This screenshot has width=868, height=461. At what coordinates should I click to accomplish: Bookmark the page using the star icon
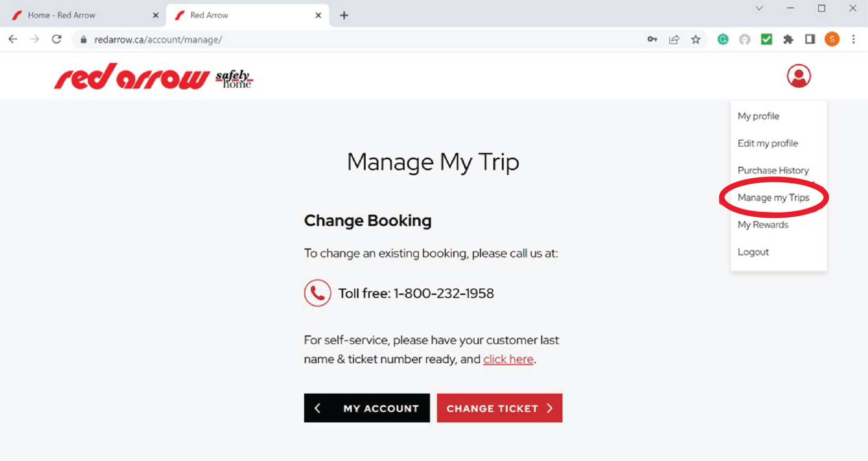(696, 39)
